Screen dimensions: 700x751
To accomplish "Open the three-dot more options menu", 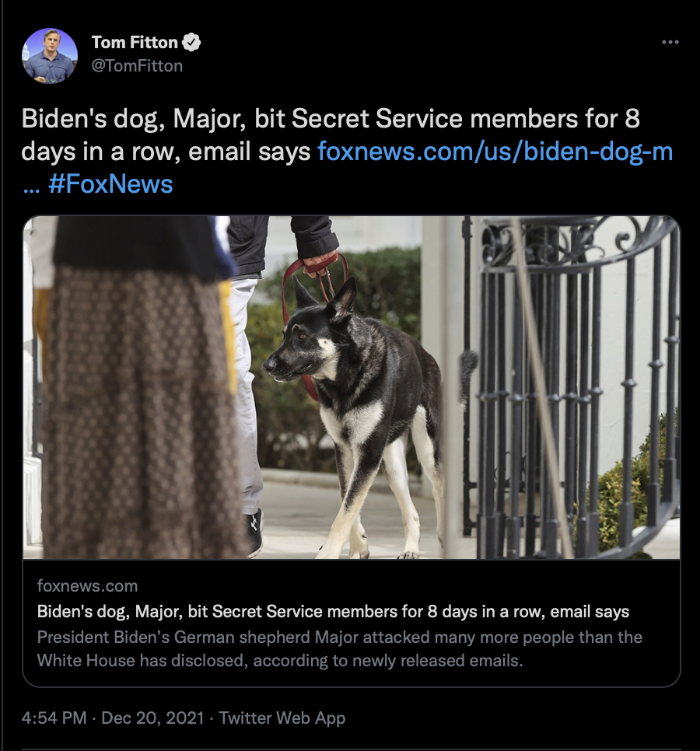I will point(670,42).
